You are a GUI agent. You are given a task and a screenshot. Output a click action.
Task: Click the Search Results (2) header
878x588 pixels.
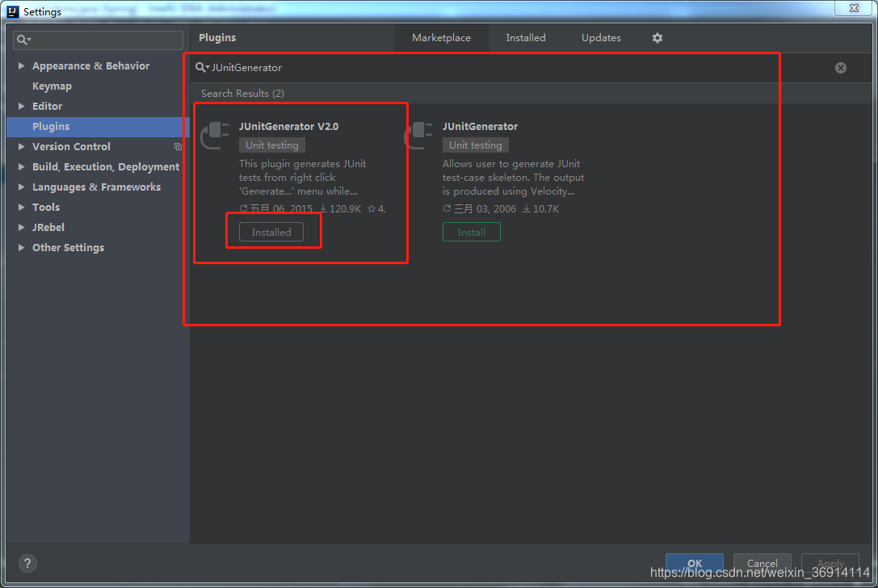click(242, 94)
